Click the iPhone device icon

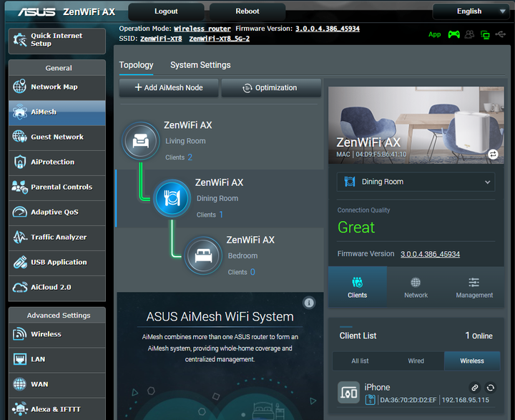348,392
